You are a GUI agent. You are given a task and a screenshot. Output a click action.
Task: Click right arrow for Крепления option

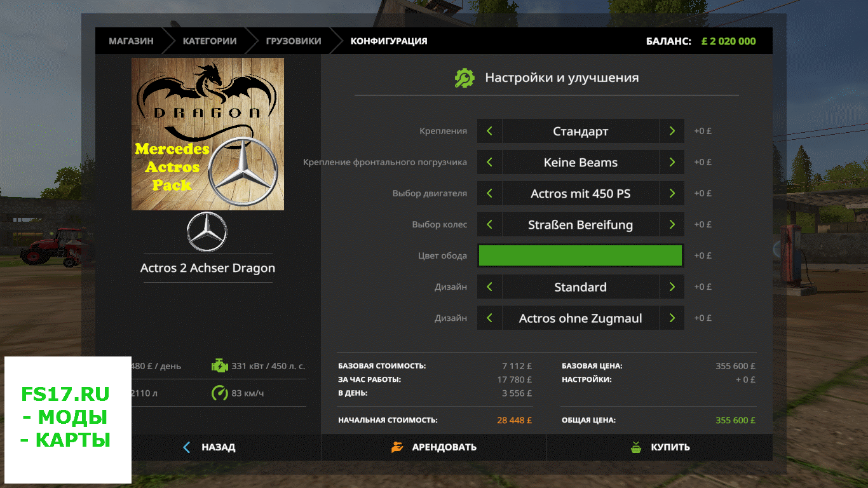(x=672, y=131)
